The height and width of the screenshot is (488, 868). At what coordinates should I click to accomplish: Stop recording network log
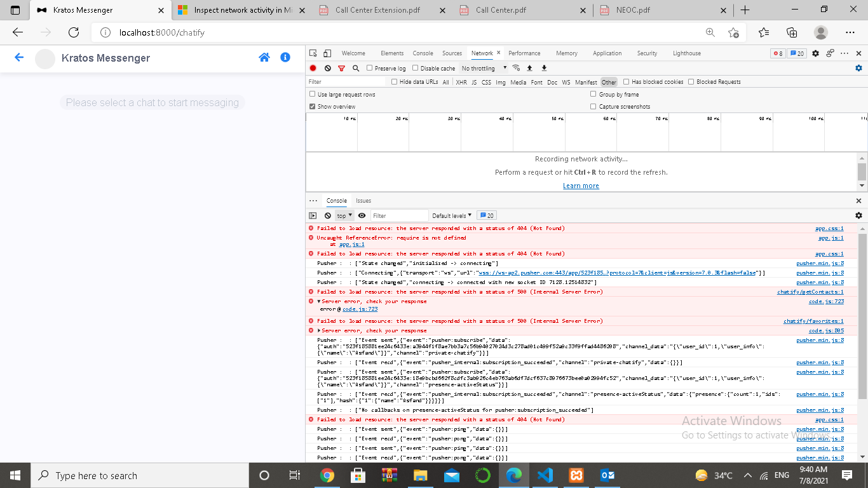(x=312, y=68)
